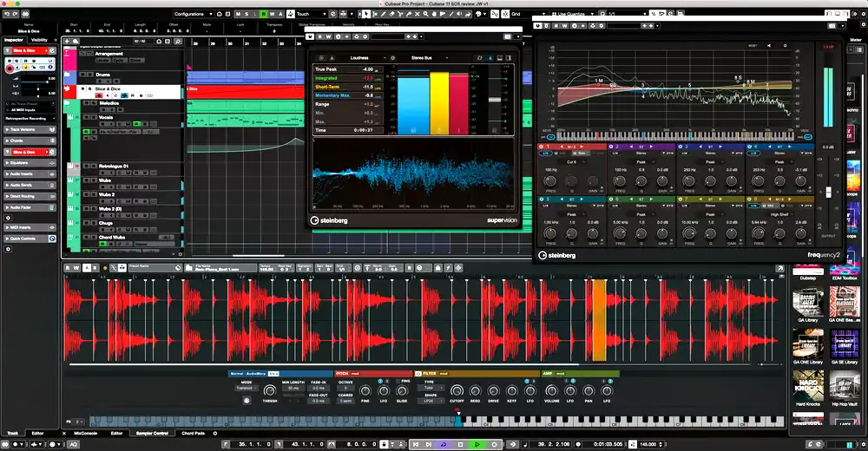
Task: Click the Add Track plus icon
Action: [x=67, y=41]
